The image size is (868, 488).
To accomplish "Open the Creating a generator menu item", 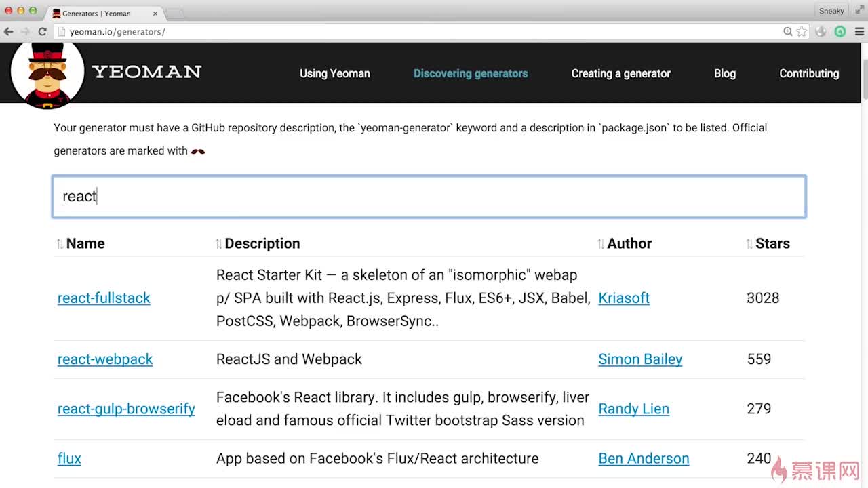I will coord(620,73).
